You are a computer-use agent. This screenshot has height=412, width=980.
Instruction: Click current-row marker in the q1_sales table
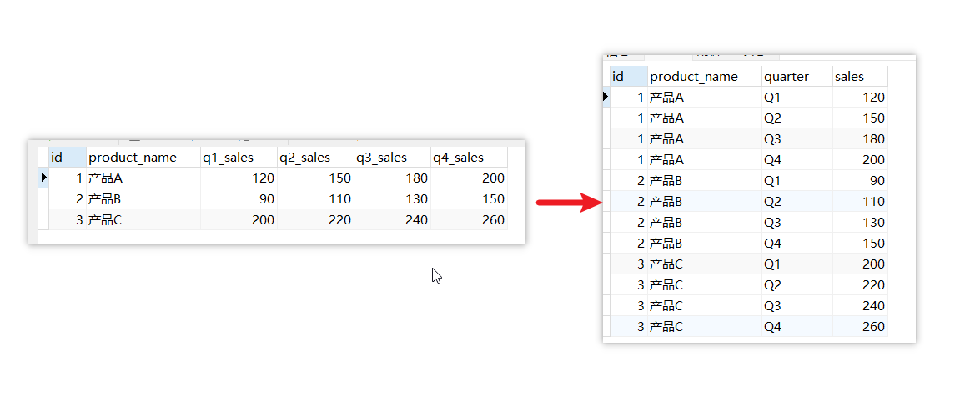(43, 178)
